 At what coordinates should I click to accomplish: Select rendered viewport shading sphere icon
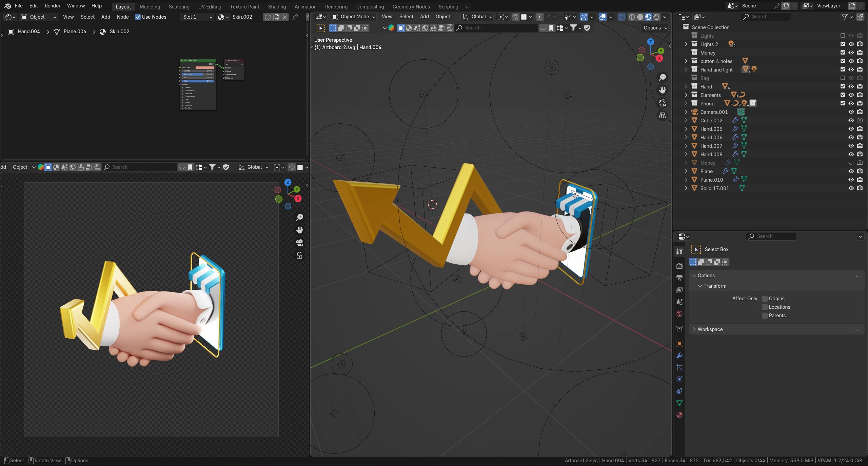[656, 17]
